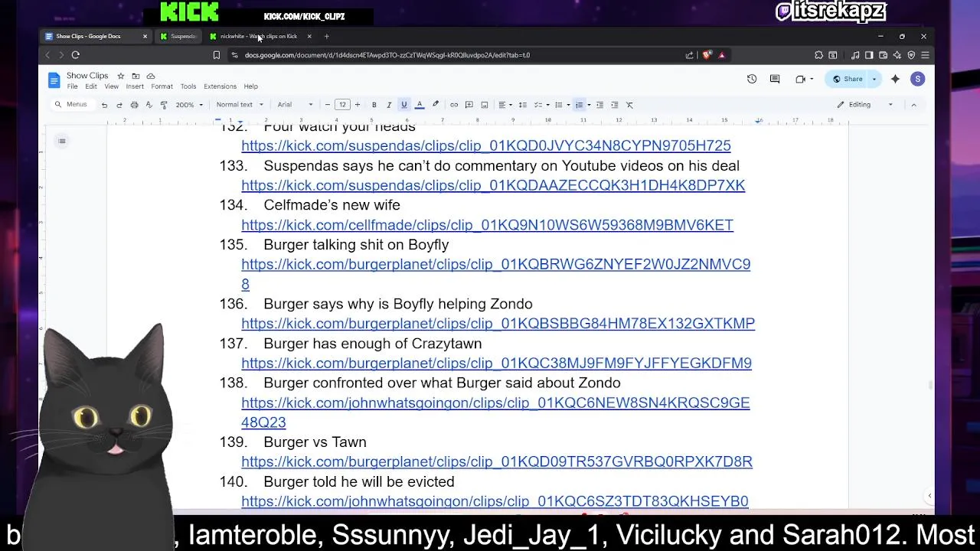Open the Format menu
This screenshot has width=980, height=551.
pos(162,86)
